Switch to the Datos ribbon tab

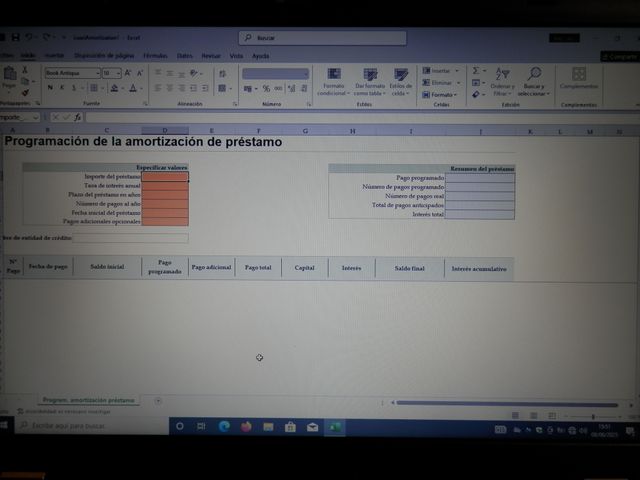tap(185, 56)
